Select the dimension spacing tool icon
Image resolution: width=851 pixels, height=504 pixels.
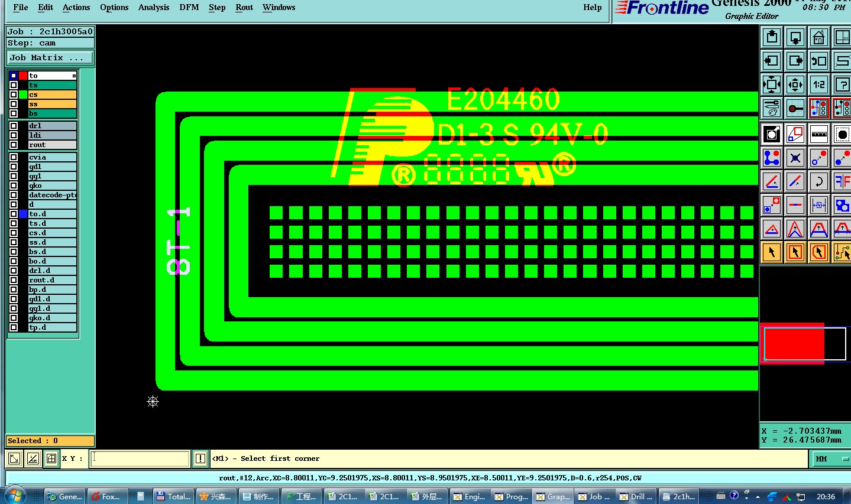(x=819, y=206)
